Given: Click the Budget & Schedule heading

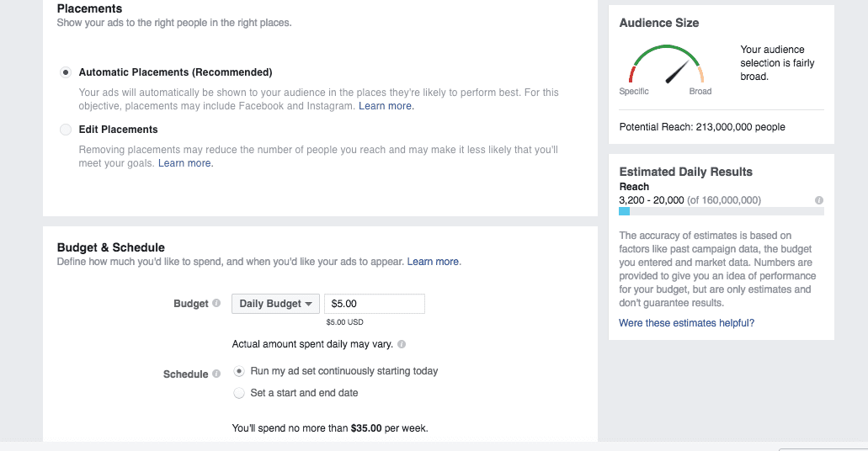Looking at the screenshot, I should pyautogui.click(x=111, y=247).
